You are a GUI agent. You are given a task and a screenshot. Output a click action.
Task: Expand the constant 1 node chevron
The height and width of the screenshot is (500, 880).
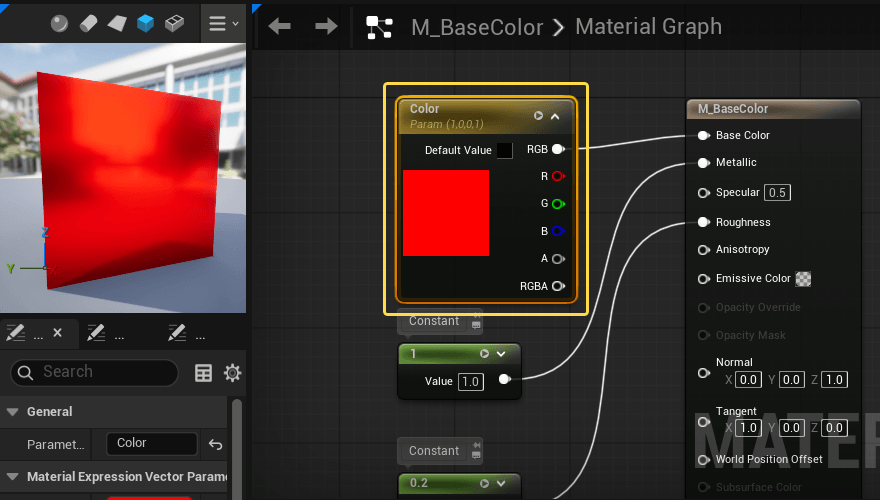pos(501,353)
